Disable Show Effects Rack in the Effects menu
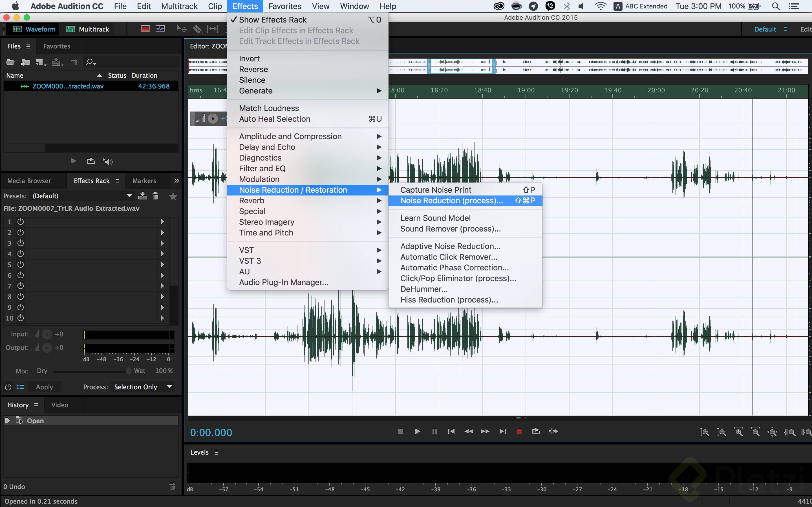 272,19
